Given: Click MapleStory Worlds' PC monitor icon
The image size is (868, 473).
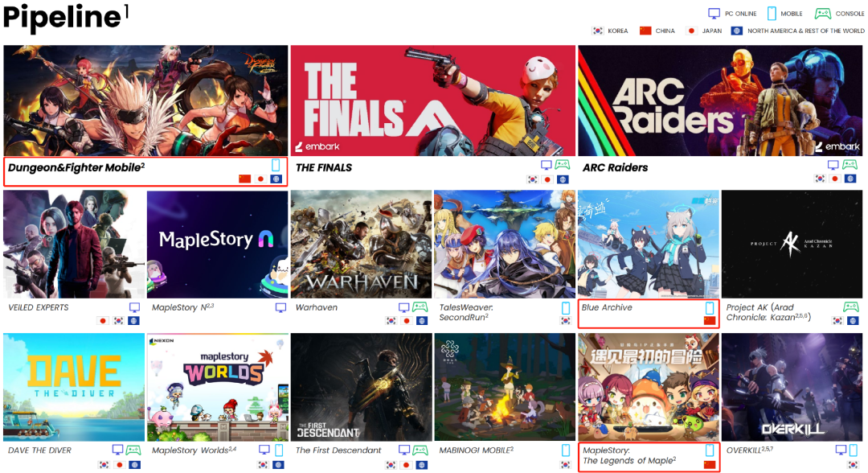Looking at the screenshot, I should (x=264, y=450).
